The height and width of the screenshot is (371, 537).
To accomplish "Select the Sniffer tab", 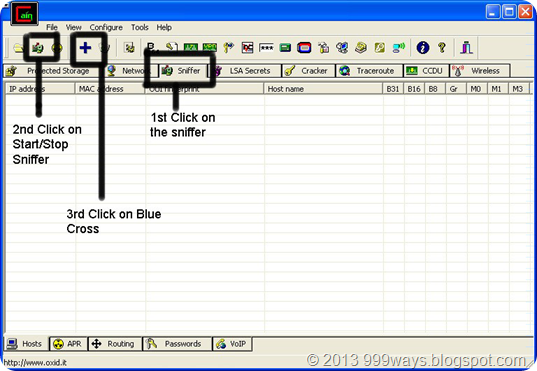I will pyautogui.click(x=183, y=71).
